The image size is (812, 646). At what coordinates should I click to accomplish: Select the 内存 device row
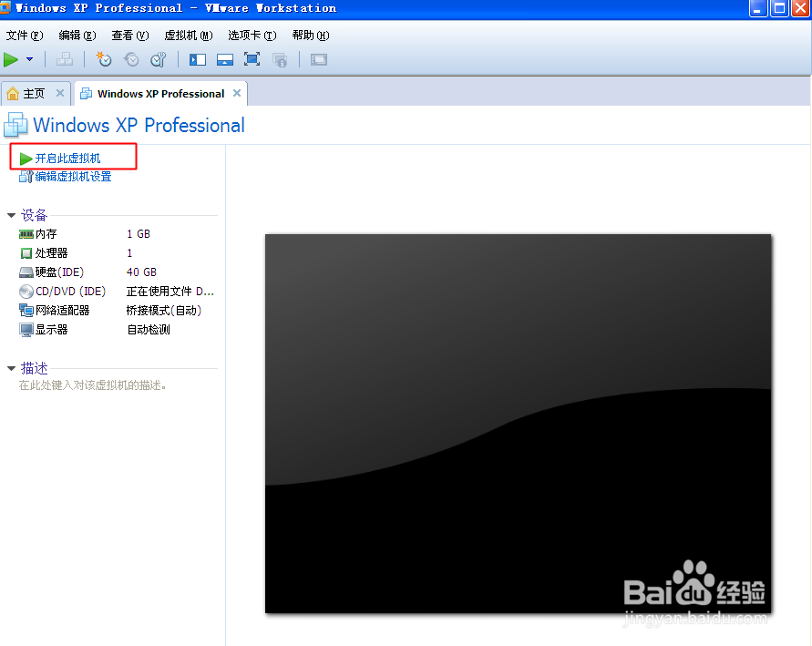117,234
